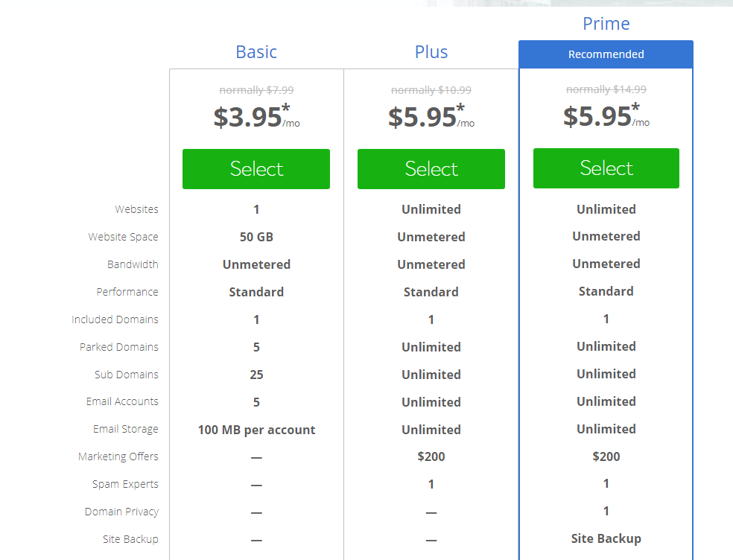The height and width of the screenshot is (560, 733).
Task: Select the Basic hosting plan
Action: point(256,169)
